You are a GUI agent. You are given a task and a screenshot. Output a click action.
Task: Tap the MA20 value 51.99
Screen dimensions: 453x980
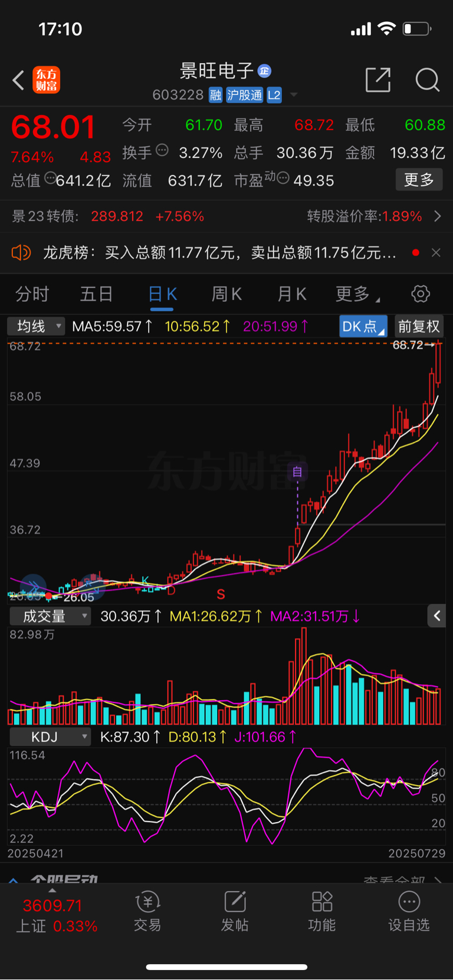pos(275,326)
